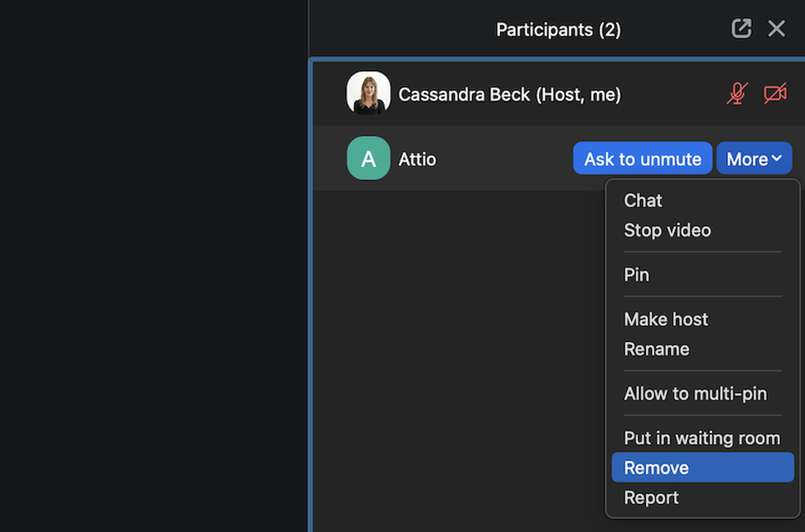Click the Participants (2) header title

pos(558,30)
